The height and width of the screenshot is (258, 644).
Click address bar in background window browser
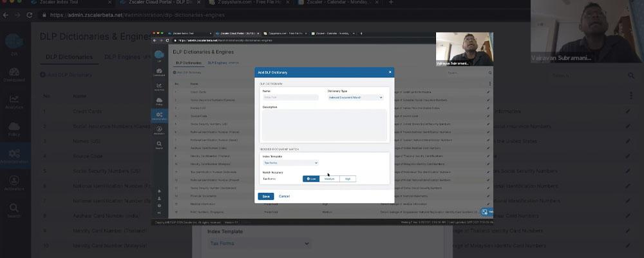[x=283, y=15]
